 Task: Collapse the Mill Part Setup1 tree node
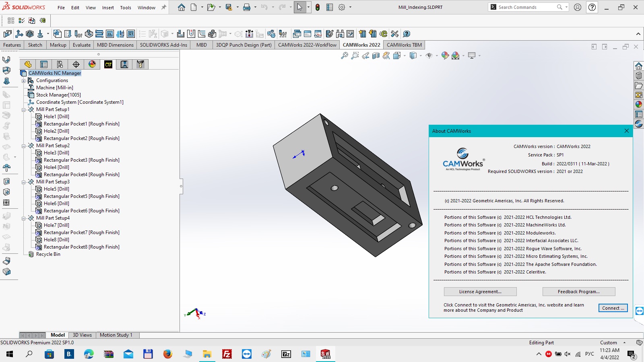coord(23,110)
